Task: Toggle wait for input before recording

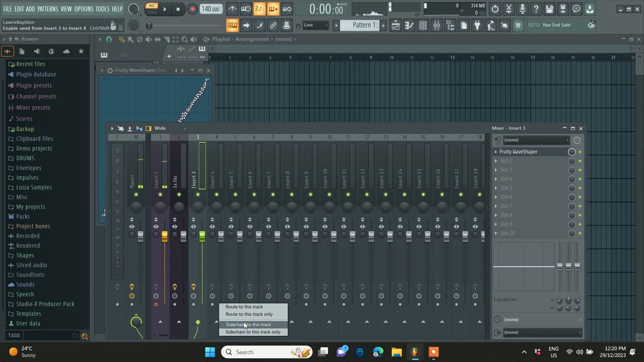Action: coord(246,9)
